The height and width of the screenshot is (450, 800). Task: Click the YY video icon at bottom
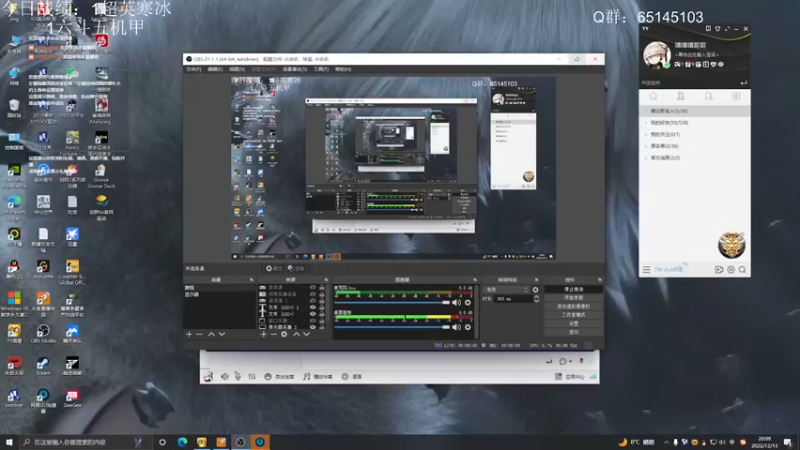tap(719, 269)
